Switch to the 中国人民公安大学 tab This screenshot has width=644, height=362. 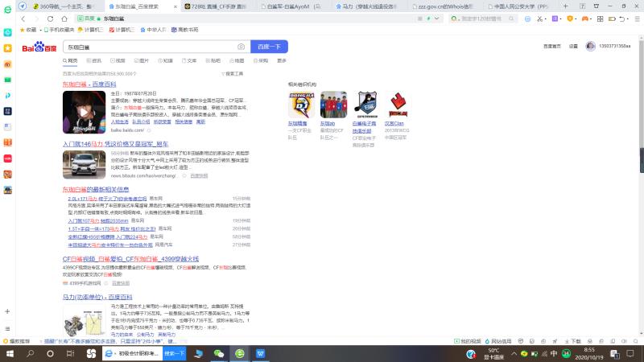pos(518,6)
